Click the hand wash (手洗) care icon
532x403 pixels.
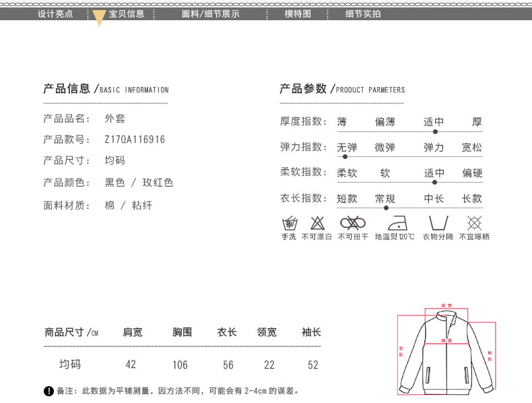(289, 223)
